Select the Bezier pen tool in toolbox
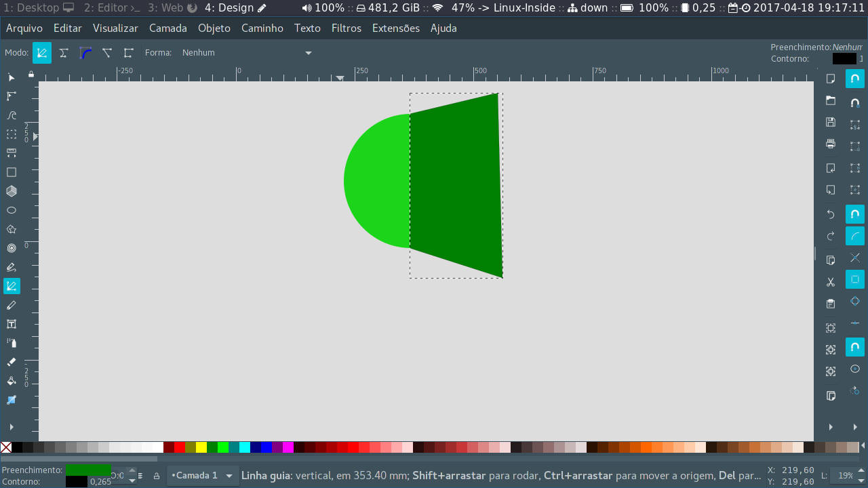The image size is (868, 488). [x=12, y=286]
